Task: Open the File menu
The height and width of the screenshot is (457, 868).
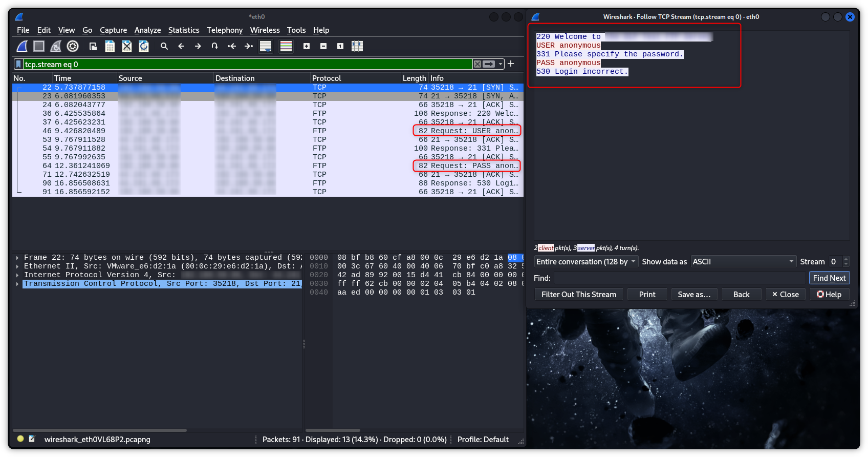Action: coord(23,30)
